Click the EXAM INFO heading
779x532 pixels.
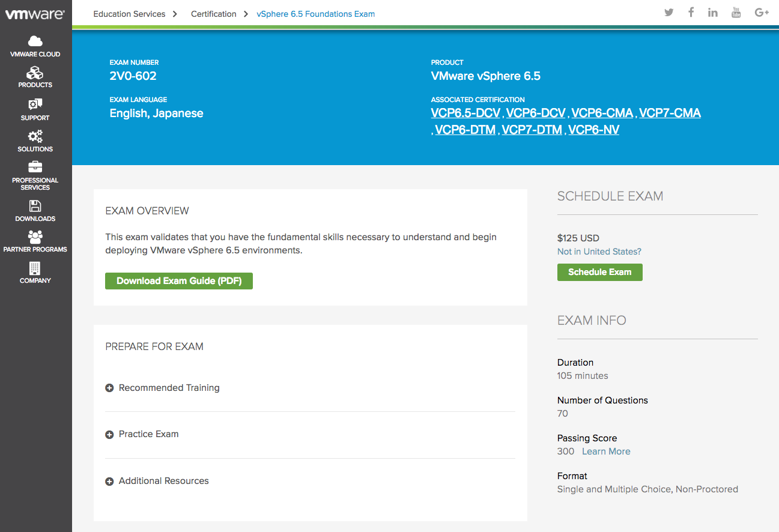tap(592, 321)
